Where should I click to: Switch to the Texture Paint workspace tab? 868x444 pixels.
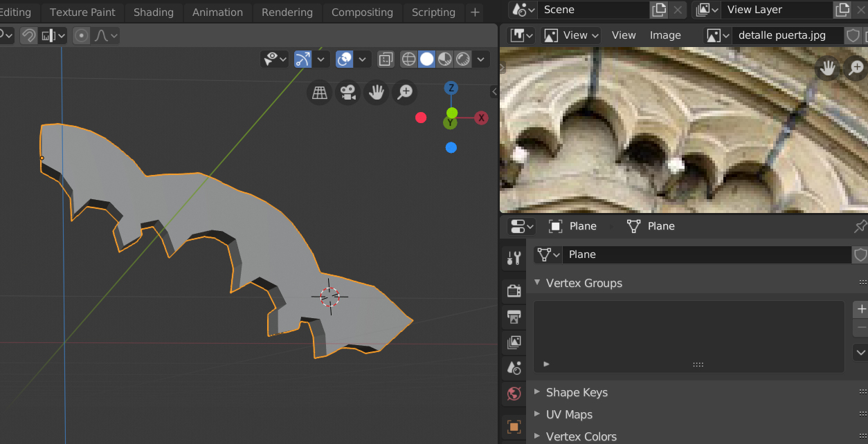(x=82, y=12)
